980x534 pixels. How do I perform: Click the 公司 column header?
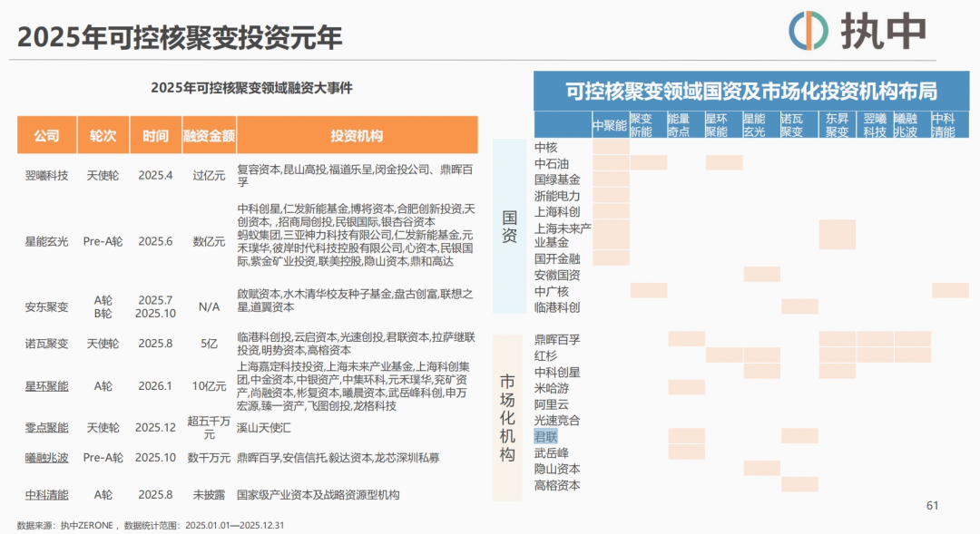[46, 136]
